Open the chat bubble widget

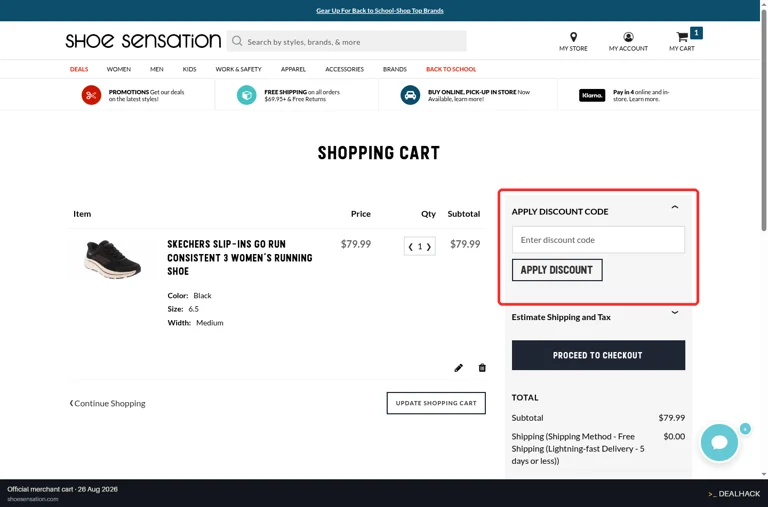click(719, 442)
